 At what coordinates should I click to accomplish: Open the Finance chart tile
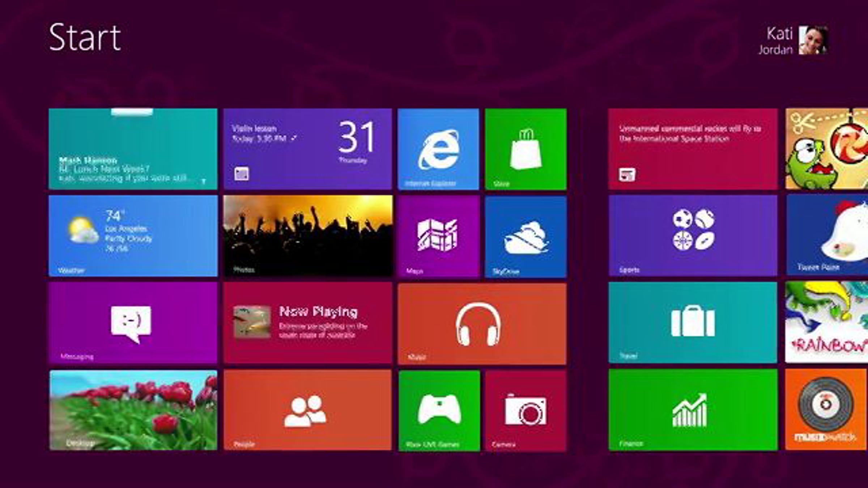(x=693, y=410)
